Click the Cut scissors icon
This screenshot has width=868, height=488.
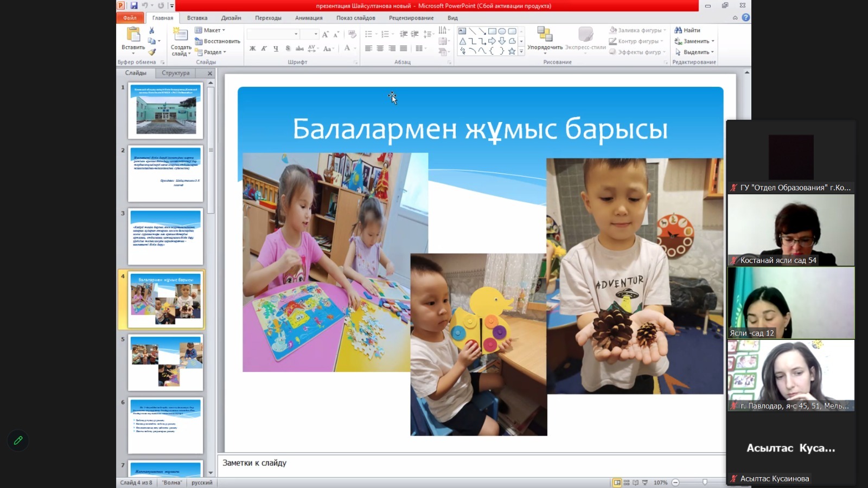pyautogui.click(x=152, y=30)
